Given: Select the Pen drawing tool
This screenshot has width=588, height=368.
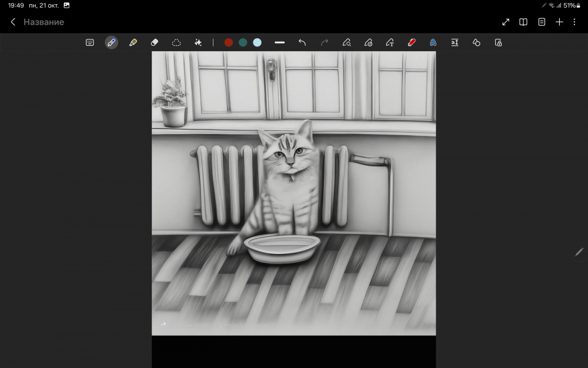Looking at the screenshot, I should pyautogui.click(x=111, y=42).
